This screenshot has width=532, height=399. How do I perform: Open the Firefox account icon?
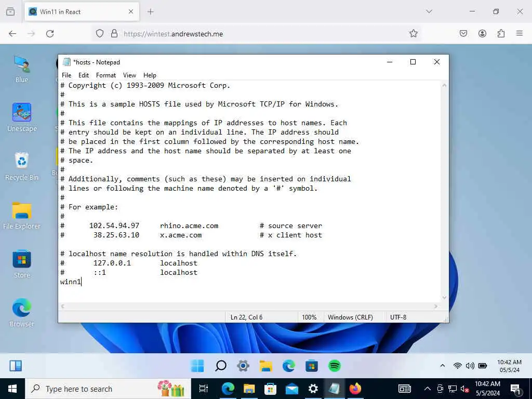coord(482,34)
